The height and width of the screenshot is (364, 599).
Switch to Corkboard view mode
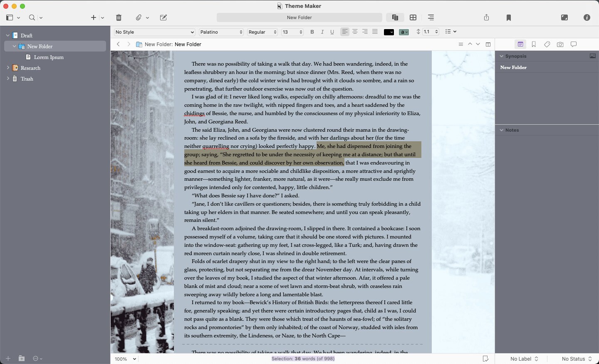click(x=413, y=17)
